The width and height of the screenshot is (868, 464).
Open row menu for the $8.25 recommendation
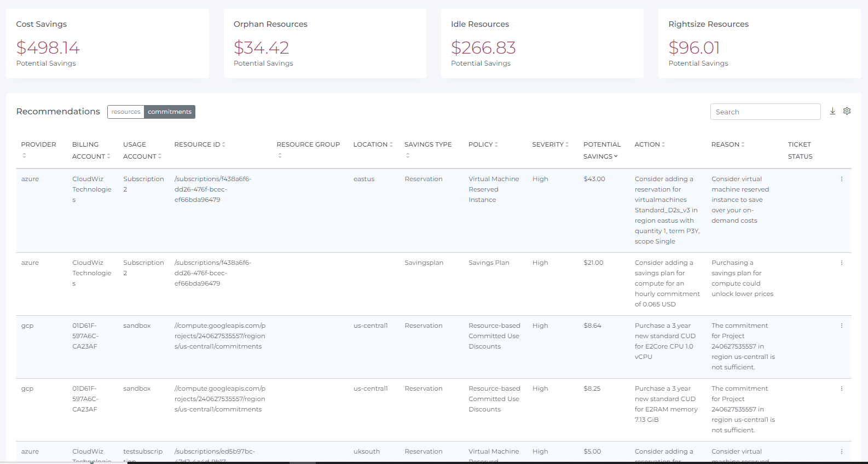(x=841, y=388)
